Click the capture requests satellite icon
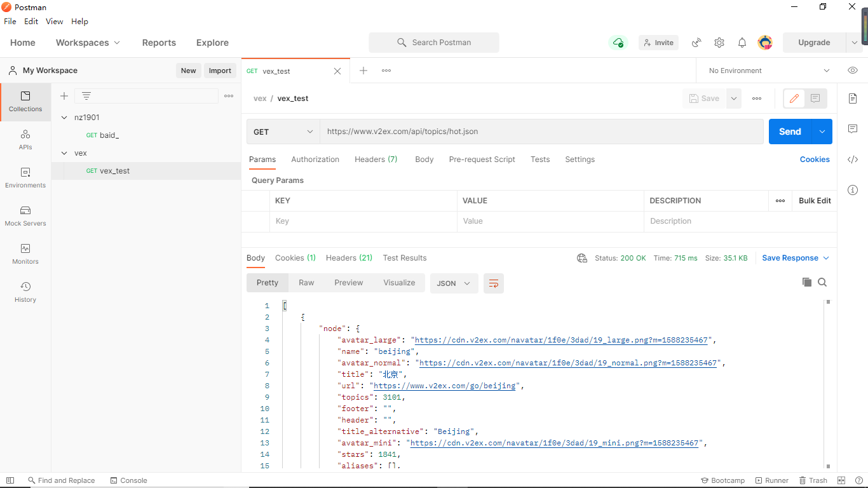Image resolution: width=868 pixels, height=488 pixels. [x=696, y=43]
